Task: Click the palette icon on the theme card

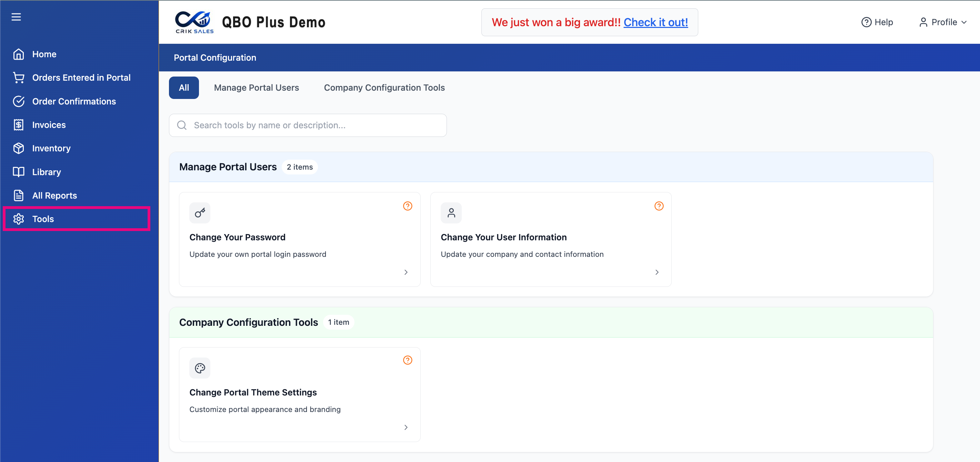Action: point(200,368)
